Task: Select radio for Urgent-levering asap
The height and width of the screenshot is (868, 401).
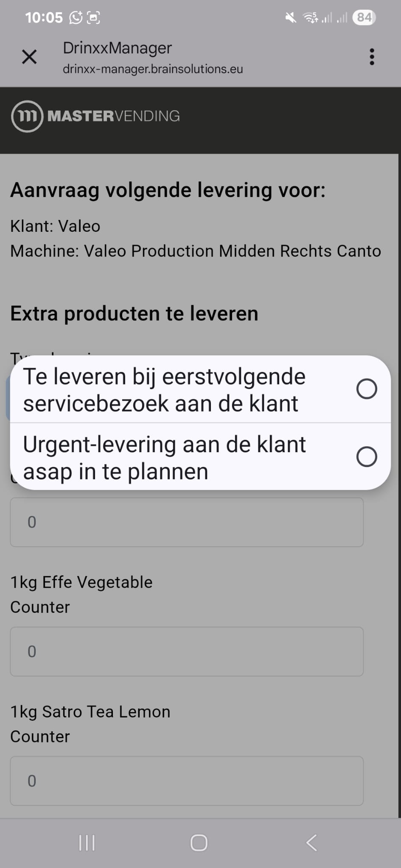Action: point(367,456)
